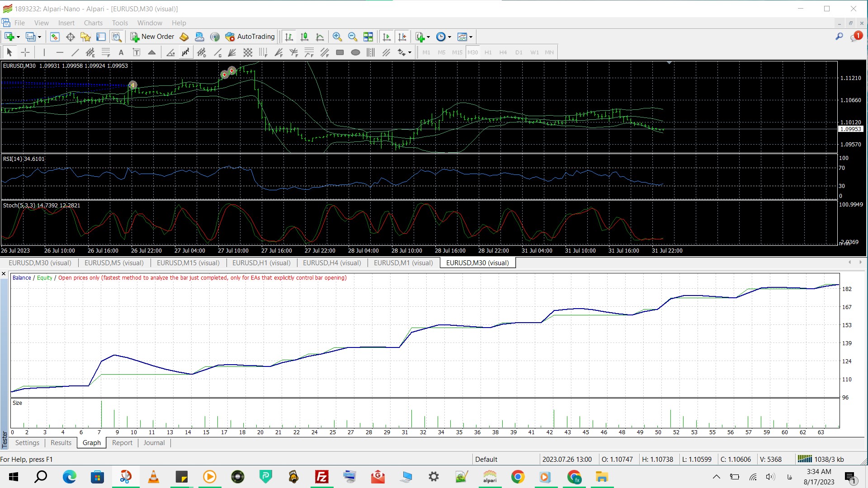Open the Tools menu
The width and height of the screenshot is (868, 488).
pyautogui.click(x=120, y=23)
